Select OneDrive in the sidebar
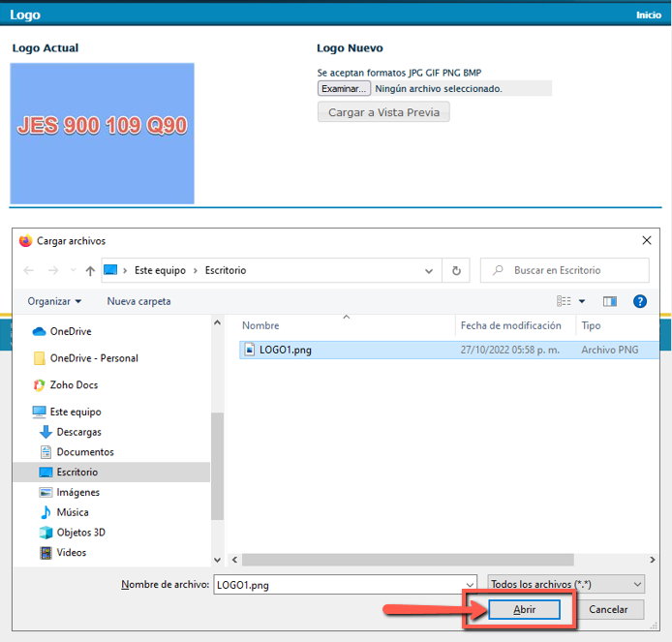The image size is (672, 642). [x=70, y=331]
